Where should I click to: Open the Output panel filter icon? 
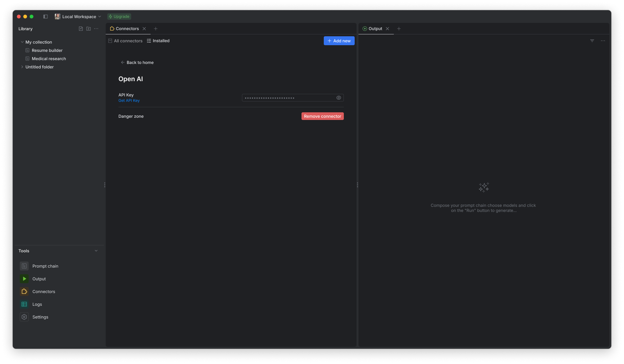coord(592,41)
